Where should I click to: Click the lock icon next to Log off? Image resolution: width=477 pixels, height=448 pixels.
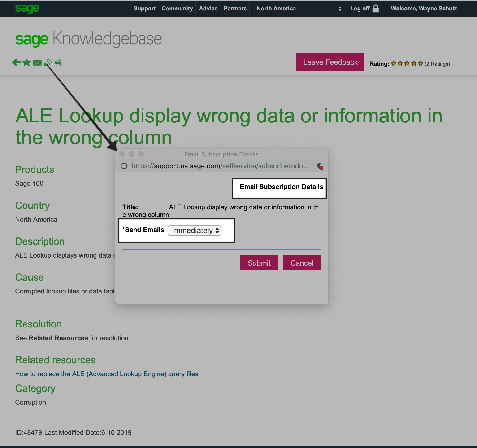[376, 9]
